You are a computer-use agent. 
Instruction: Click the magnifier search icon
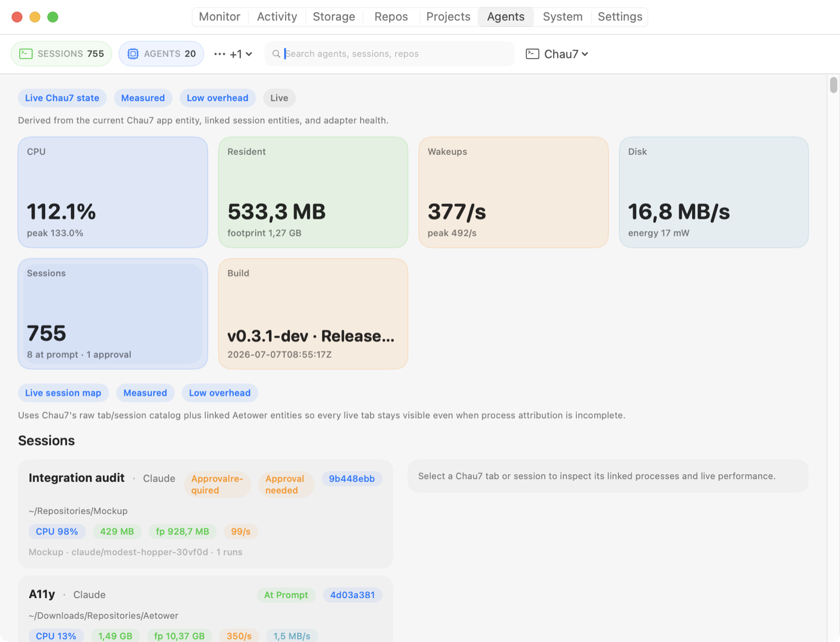point(276,54)
